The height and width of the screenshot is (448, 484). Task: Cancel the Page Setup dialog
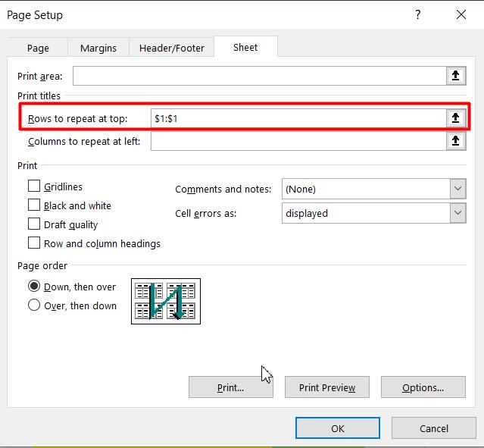(434, 428)
